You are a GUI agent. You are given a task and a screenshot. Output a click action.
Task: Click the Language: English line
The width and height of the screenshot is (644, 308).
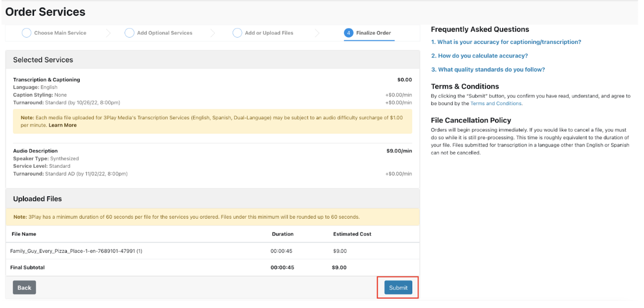pos(35,87)
